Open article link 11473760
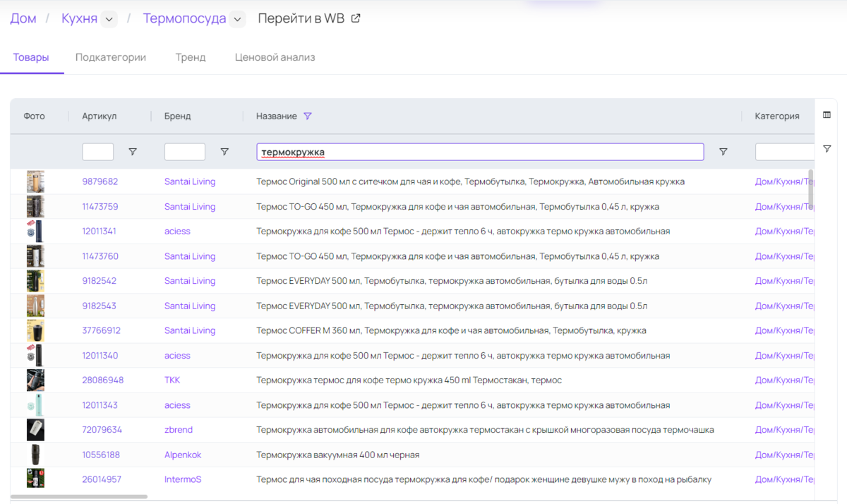The image size is (847, 504). (100, 256)
